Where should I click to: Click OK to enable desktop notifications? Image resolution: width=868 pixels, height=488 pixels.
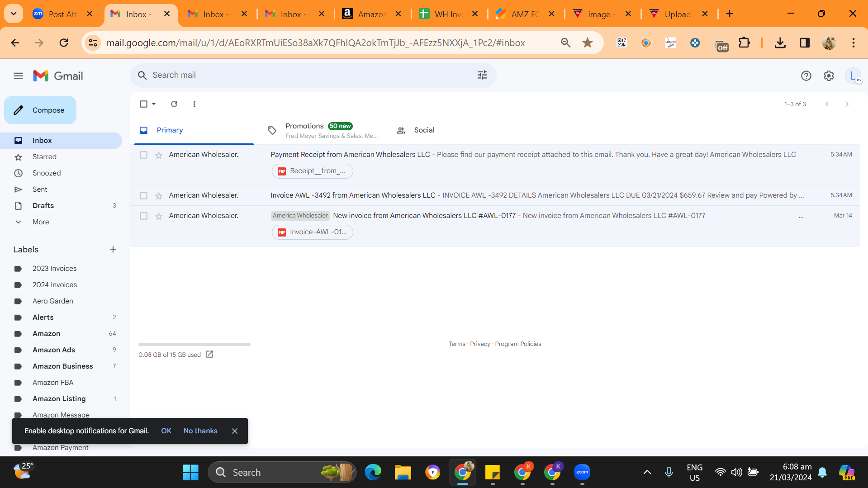pyautogui.click(x=166, y=431)
